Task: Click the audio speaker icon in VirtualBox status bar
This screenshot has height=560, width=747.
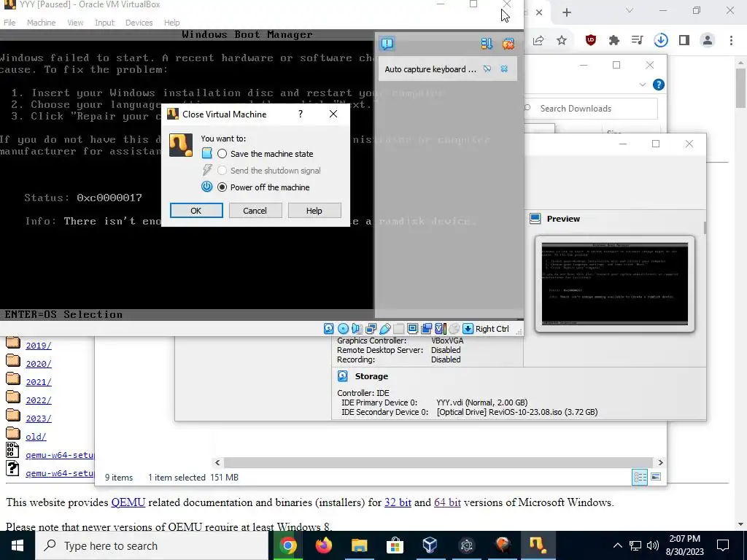Action: tap(357, 329)
